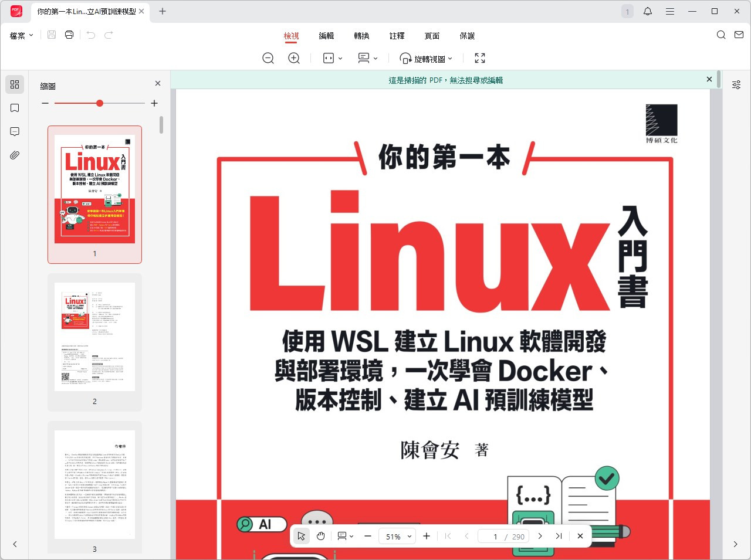This screenshot has width=751, height=560.
Task: Switch to the 編輯 edit tab
Action: [x=326, y=36]
